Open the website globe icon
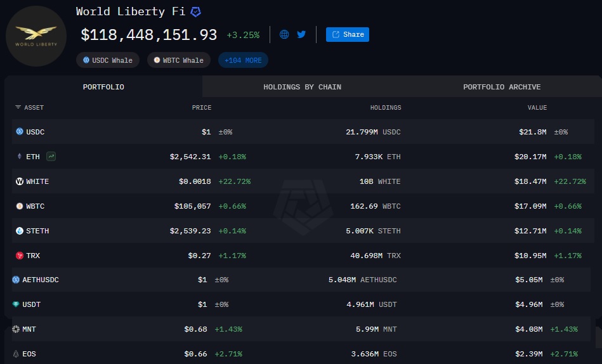Viewport: 602px width, 364px height. 284,34
